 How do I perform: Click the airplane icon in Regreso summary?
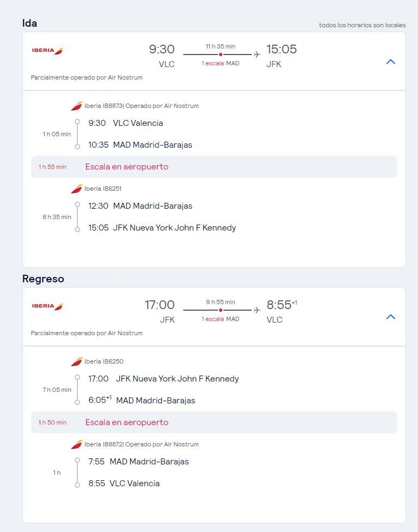coord(257,310)
